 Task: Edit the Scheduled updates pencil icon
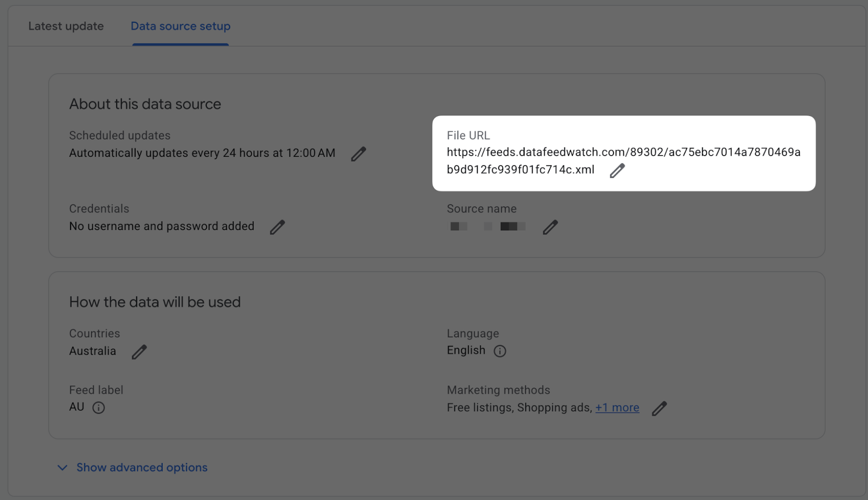(358, 154)
